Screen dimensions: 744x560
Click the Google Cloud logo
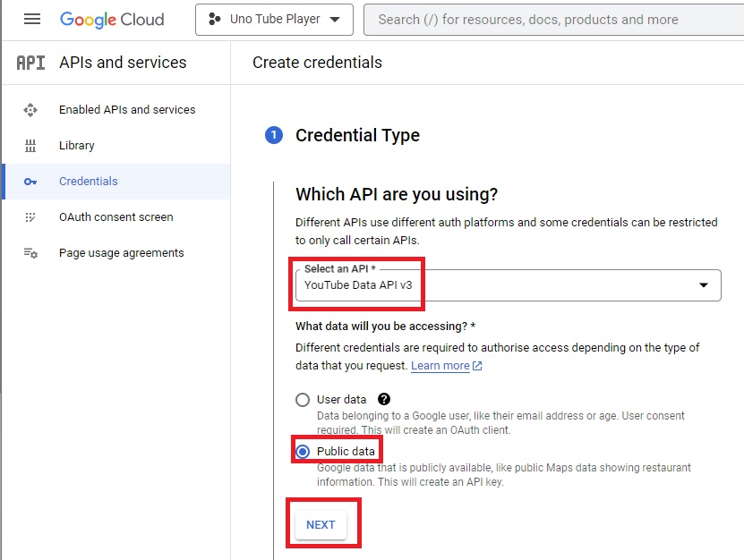coord(111,19)
